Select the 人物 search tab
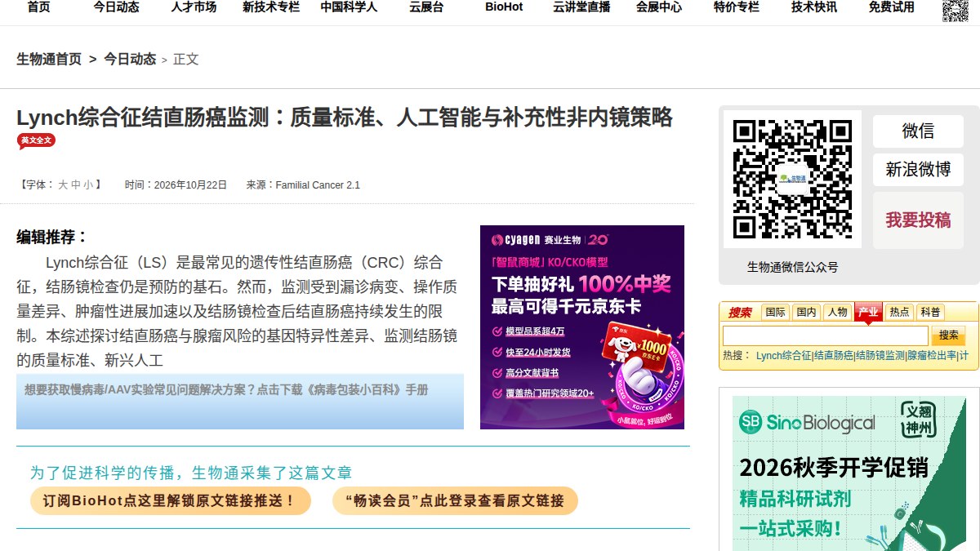Screen dimensions: 980x551 tap(837, 312)
